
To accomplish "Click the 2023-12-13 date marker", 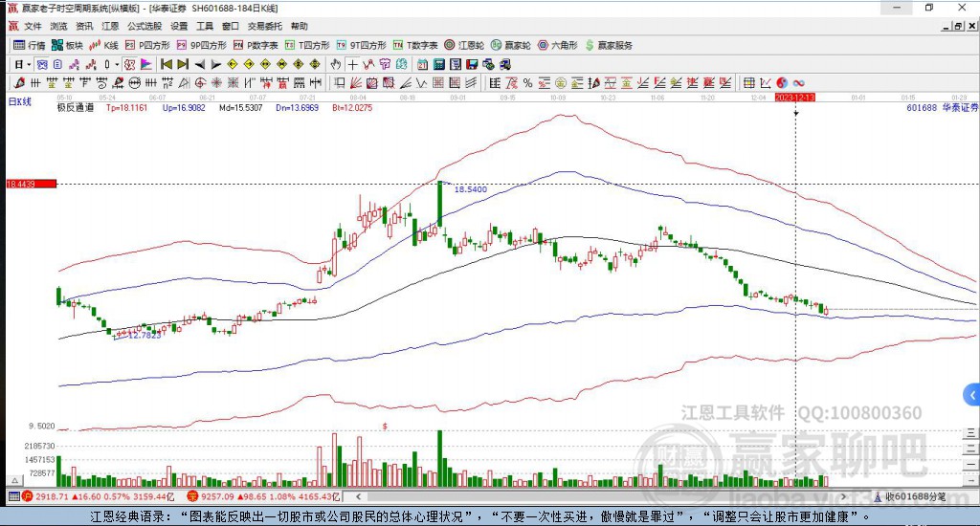I will pyautogui.click(x=795, y=98).
